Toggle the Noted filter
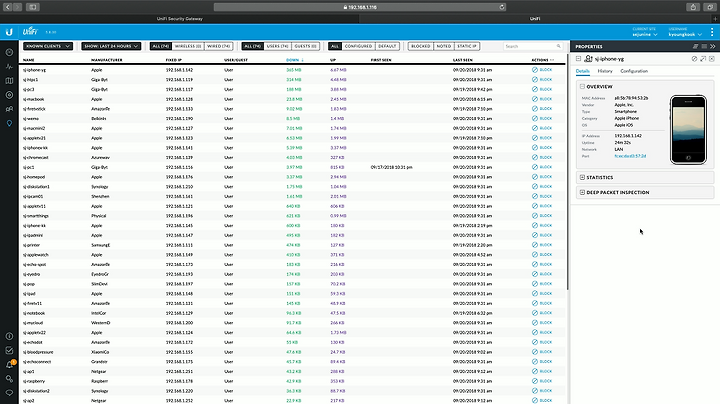This screenshot has width=720, height=404. coord(444,46)
